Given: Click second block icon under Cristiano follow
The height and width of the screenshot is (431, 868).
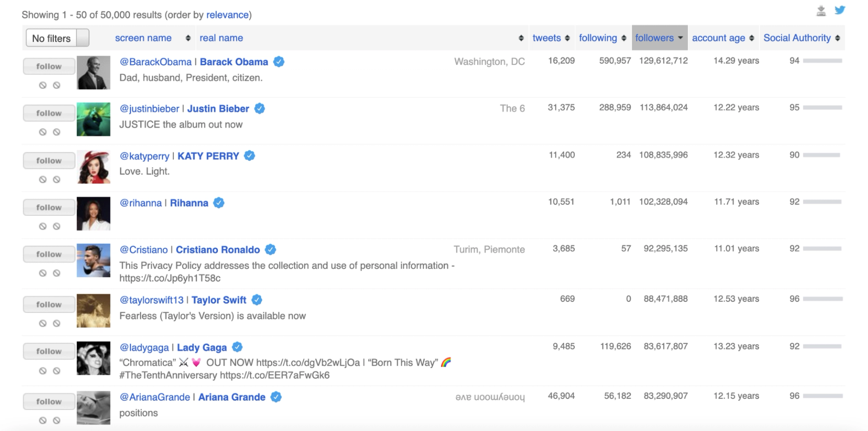Looking at the screenshot, I should tap(57, 273).
